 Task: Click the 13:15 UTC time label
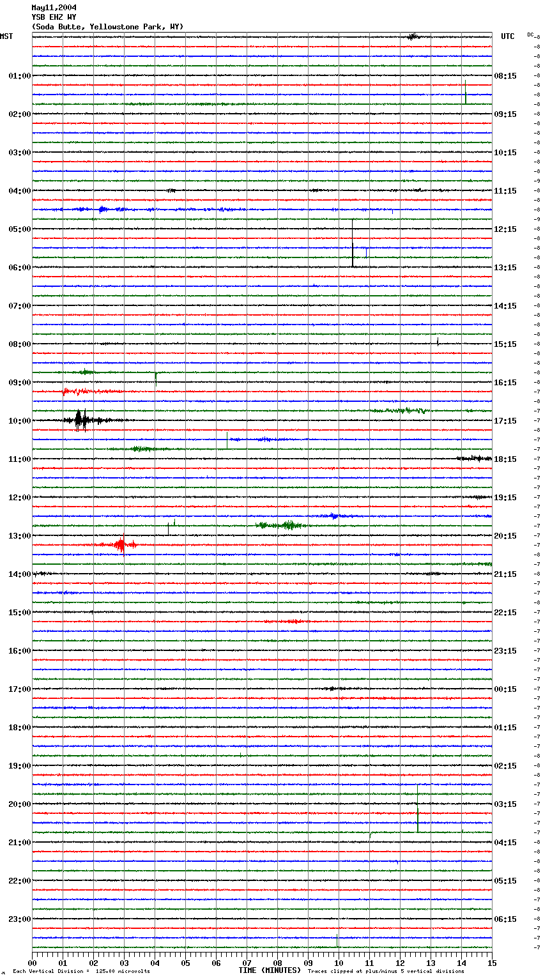[505, 268]
